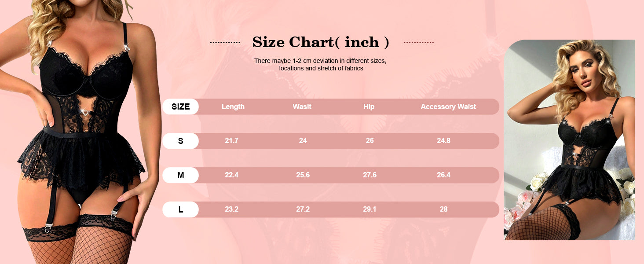The height and width of the screenshot is (264, 644).
Task: Click the 24.8 accessory waist value
Action: point(443,141)
